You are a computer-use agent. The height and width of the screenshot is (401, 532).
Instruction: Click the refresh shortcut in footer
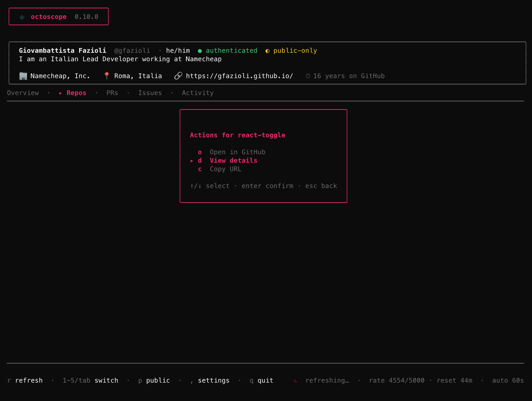[25, 380]
